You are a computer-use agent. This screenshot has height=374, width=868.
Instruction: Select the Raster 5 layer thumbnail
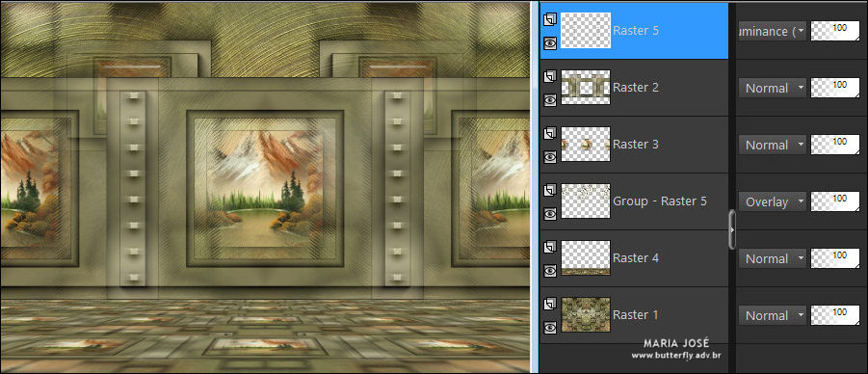coord(586,31)
